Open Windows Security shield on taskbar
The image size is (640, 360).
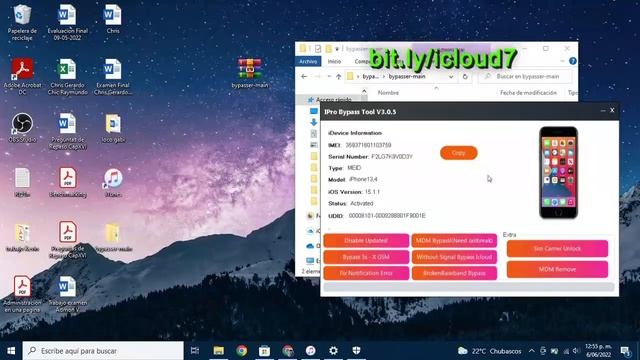(356, 351)
